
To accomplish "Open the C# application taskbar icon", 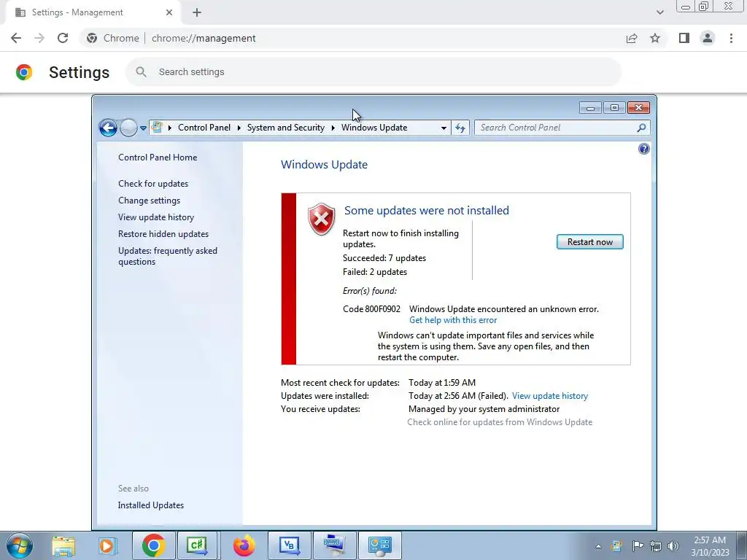I will (197, 545).
